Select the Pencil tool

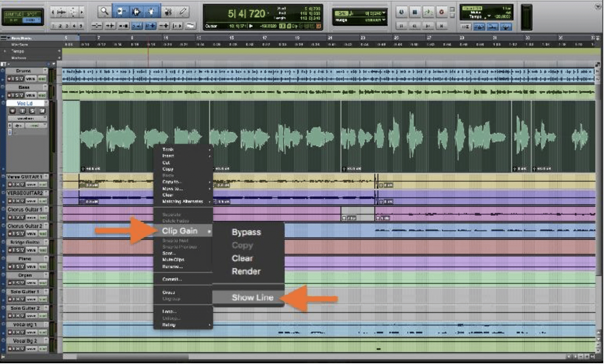[x=183, y=12]
